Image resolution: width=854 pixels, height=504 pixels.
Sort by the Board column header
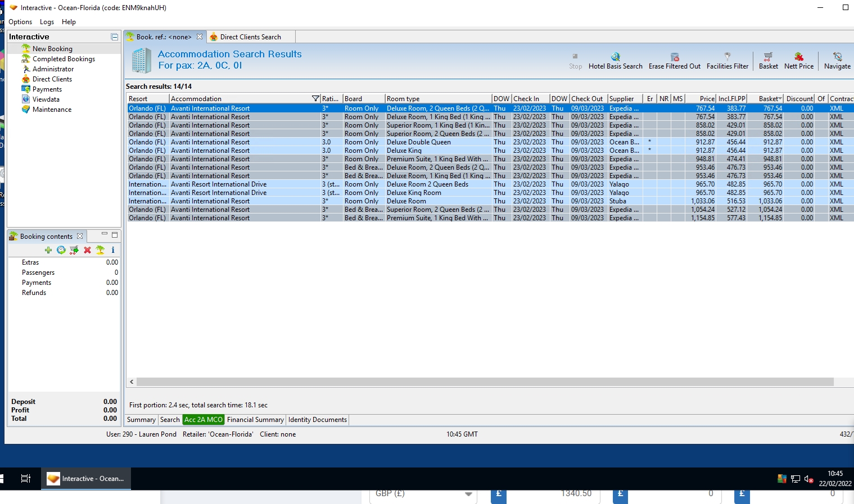tap(363, 99)
